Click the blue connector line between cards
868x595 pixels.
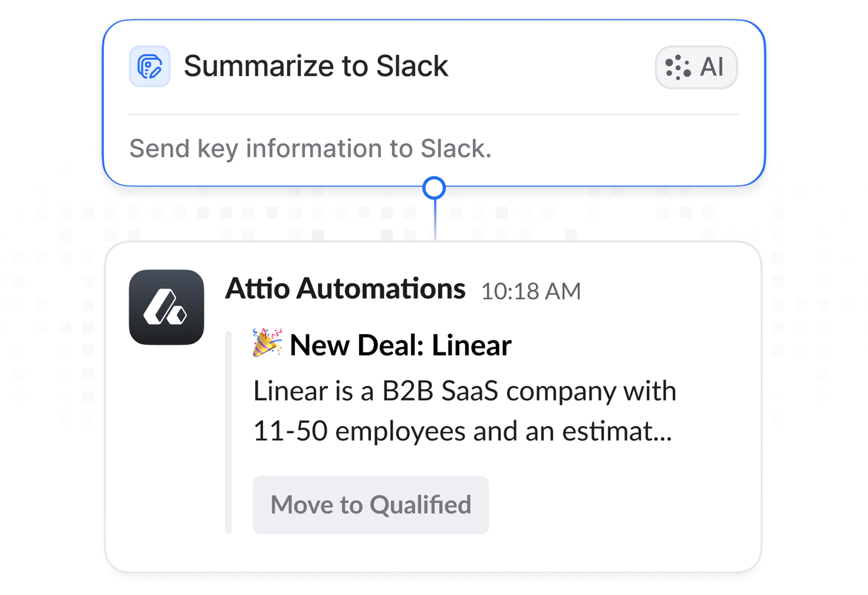tap(435, 221)
